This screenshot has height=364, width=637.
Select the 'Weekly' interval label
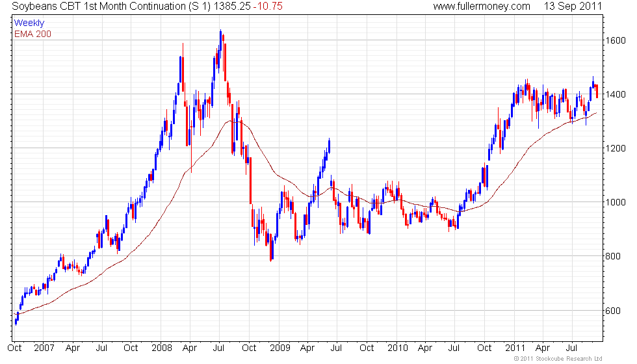point(29,23)
